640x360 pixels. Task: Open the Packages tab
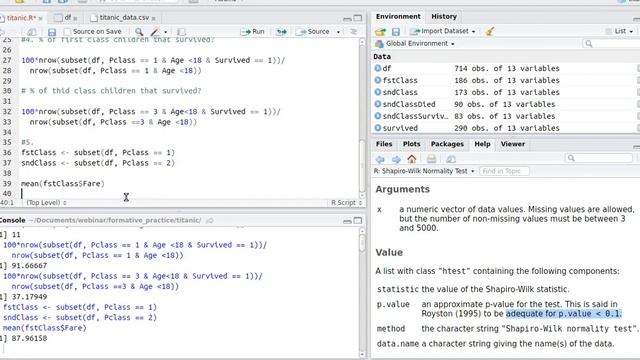click(x=447, y=144)
